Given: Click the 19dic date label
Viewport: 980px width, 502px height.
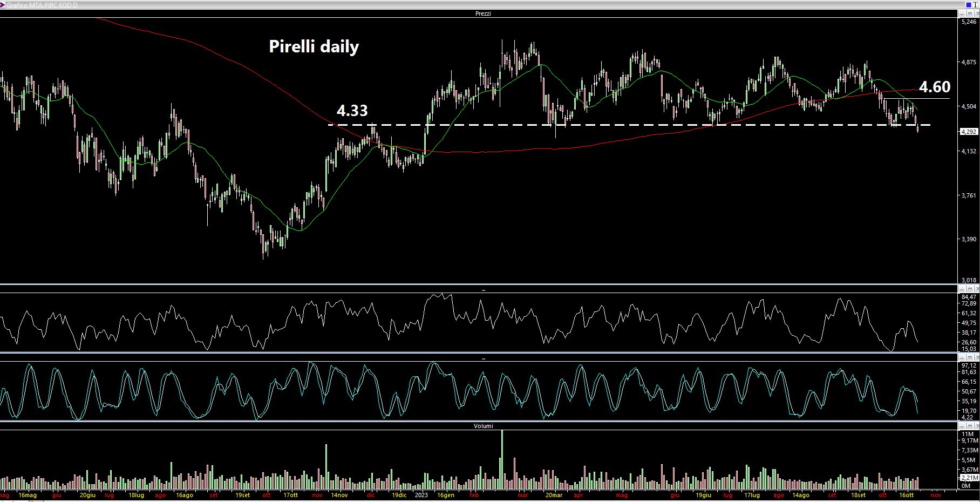Looking at the screenshot, I should (399, 495).
